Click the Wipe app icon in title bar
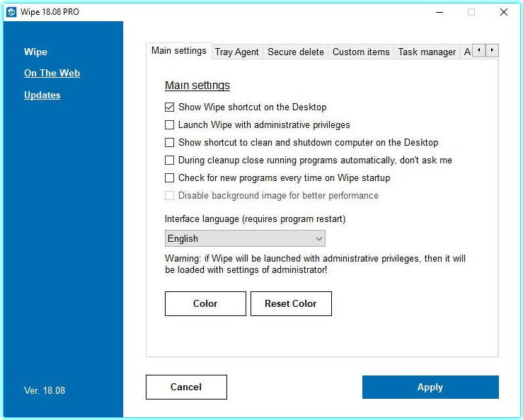 click(x=11, y=12)
